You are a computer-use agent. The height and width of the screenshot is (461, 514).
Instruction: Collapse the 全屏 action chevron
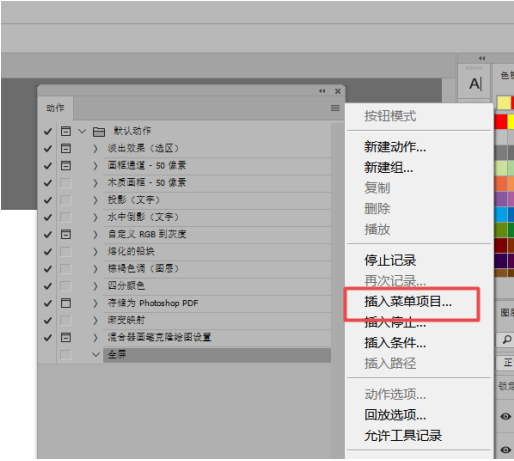pyautogui.click(x=96, y=354)
